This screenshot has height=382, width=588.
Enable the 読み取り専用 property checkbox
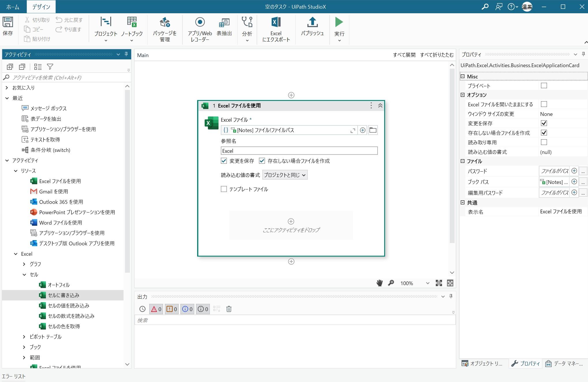[x=544, y=142]
